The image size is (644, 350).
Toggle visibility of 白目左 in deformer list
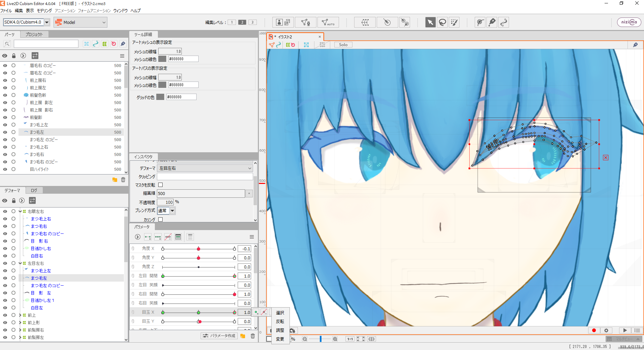[x=5, y=308]
